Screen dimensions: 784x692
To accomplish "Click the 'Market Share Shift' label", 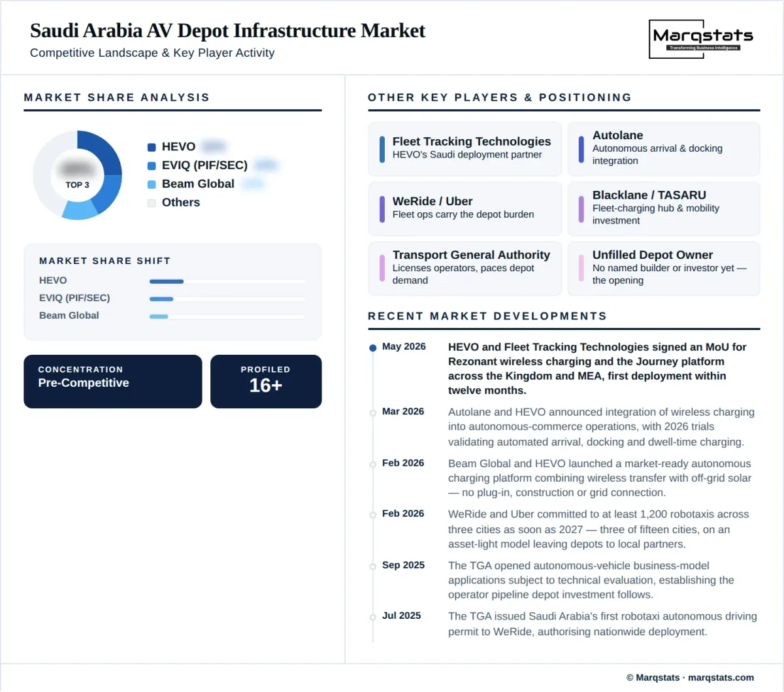I will [x=105, y=261].
